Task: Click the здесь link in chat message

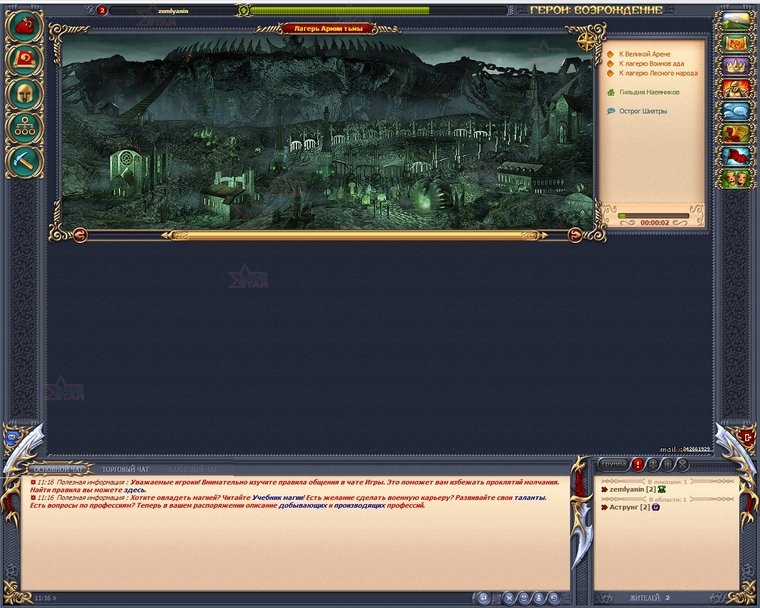Action: pyautogui.click(x=128, y=490)
